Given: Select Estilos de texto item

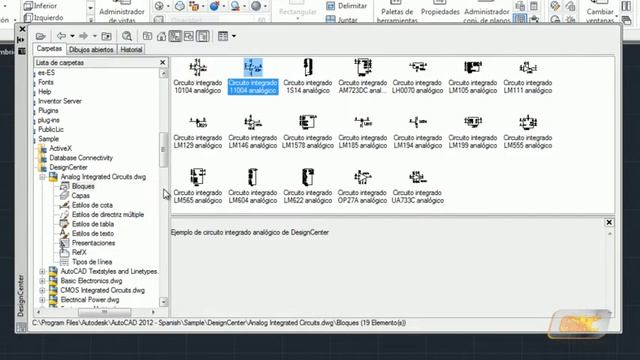Looking at the screenshot, I should [93, 233].
